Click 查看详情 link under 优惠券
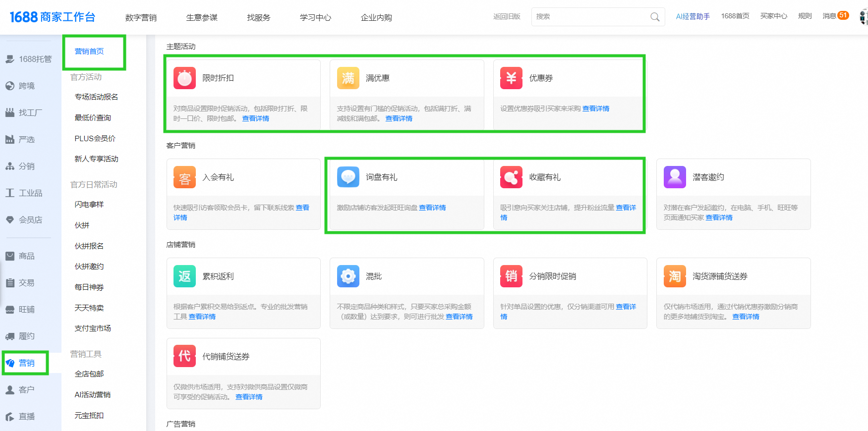 [596, 108]
